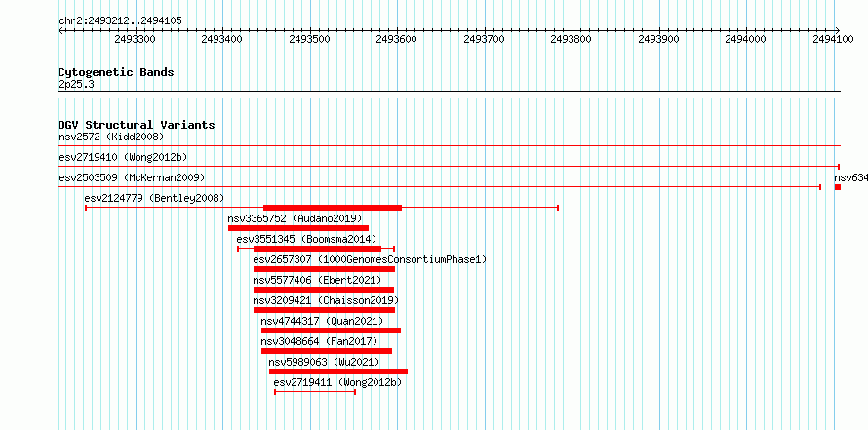
Task: Click the nsv3048664 (Fan2017) label
Action: [x=320, y=341]
